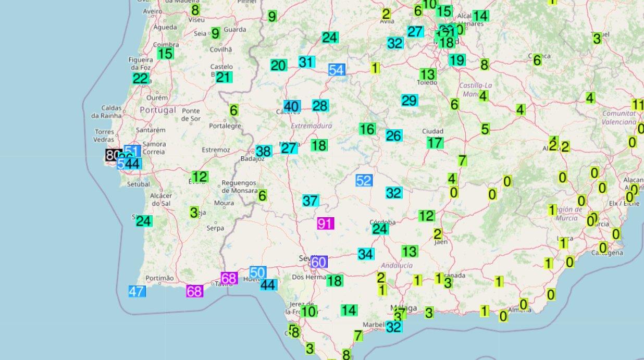The height and width of the screenshot is (360, 644).
Task: Click the Guarda city label
Action: [x=234, y=30]
